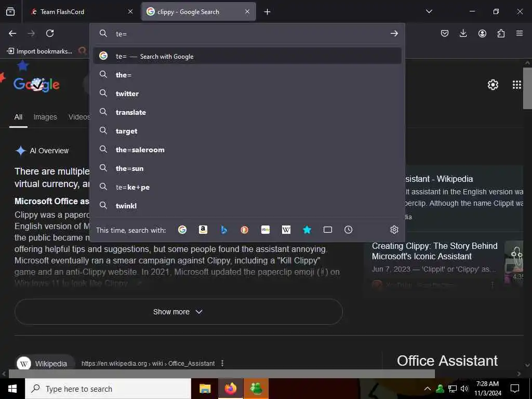Click the go arrow in address bar

pyautogui.click(x=394, y=33)
